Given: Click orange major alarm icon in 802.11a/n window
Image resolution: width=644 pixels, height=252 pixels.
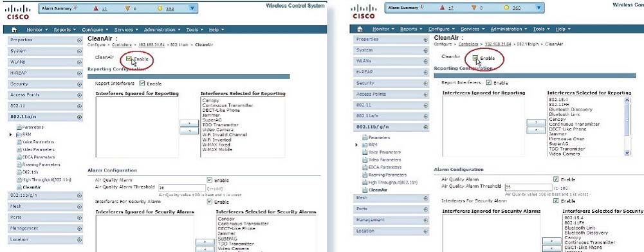Looking at the screenshot, I should [x=128, y=8].
